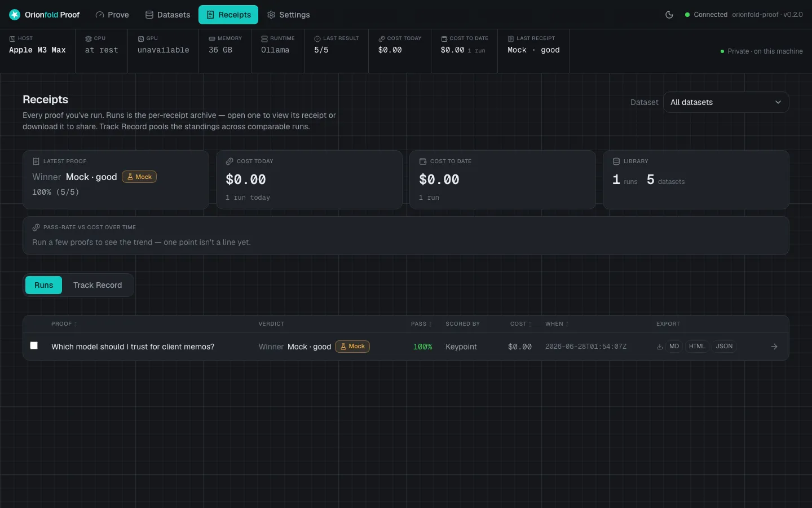Click the Export column header
Image resolution: width=812 pixels, height=508 pixels.
point(668,324)
